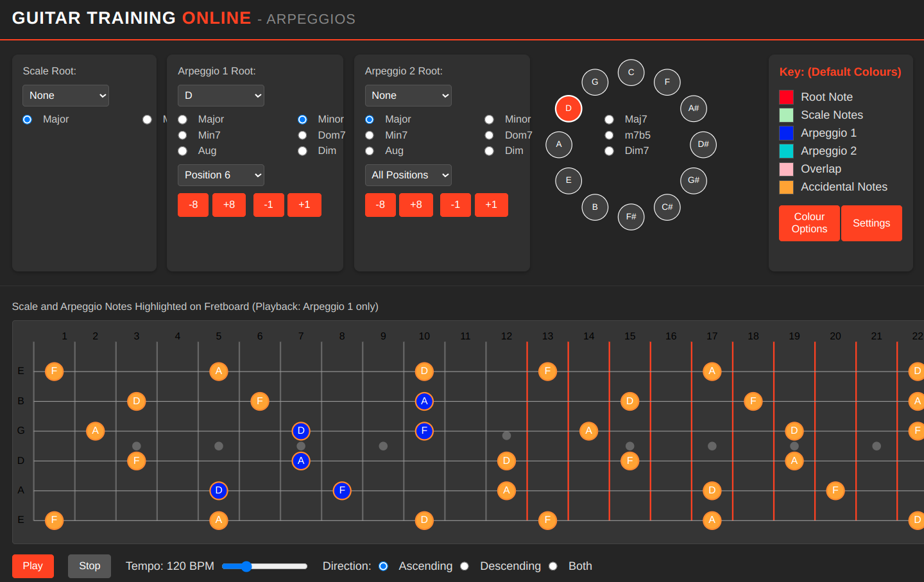Click the +8 octave shift for Arpeggio 1
Image resolution: width=924 pixels, height=582 pixels.
[x=229, y=205]
